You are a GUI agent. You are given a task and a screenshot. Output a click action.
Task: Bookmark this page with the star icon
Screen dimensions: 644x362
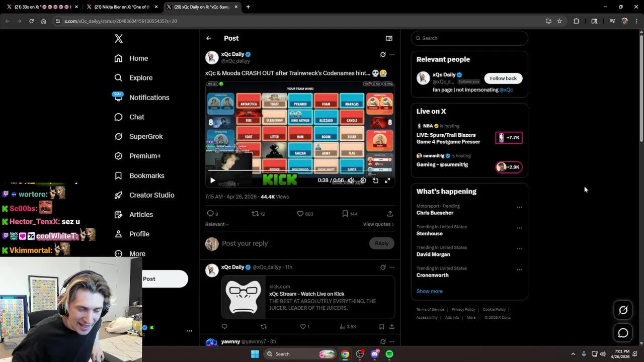(x=559, y=21)
